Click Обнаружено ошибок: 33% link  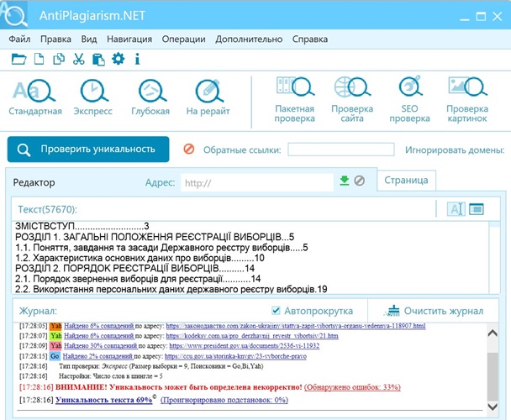(352, 387)
